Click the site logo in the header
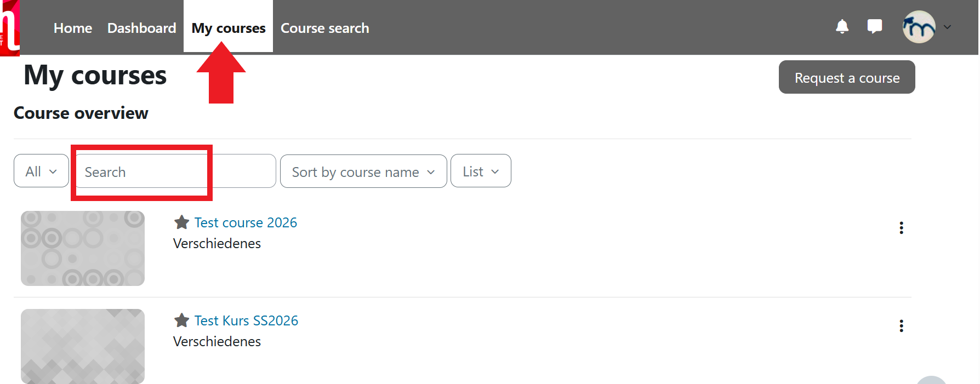 (9, 28)
